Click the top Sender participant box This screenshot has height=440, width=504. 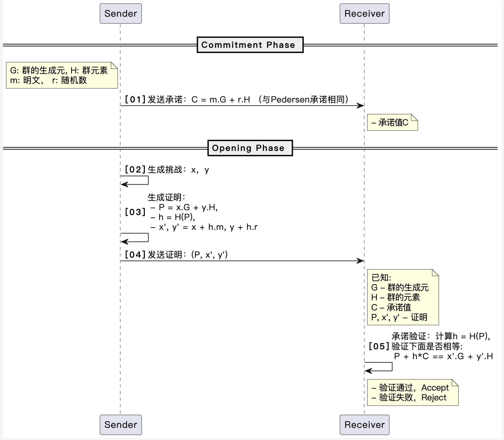[x=121, y=13]
